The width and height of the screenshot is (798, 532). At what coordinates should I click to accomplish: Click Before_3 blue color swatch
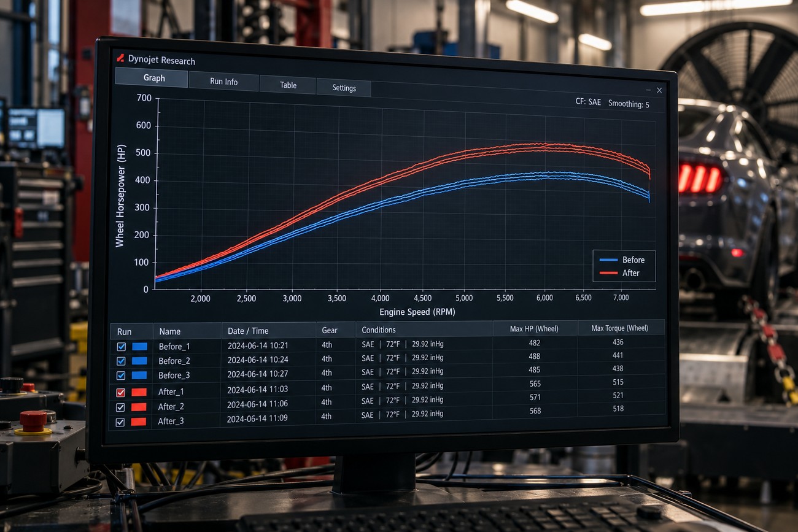point(139,375)
